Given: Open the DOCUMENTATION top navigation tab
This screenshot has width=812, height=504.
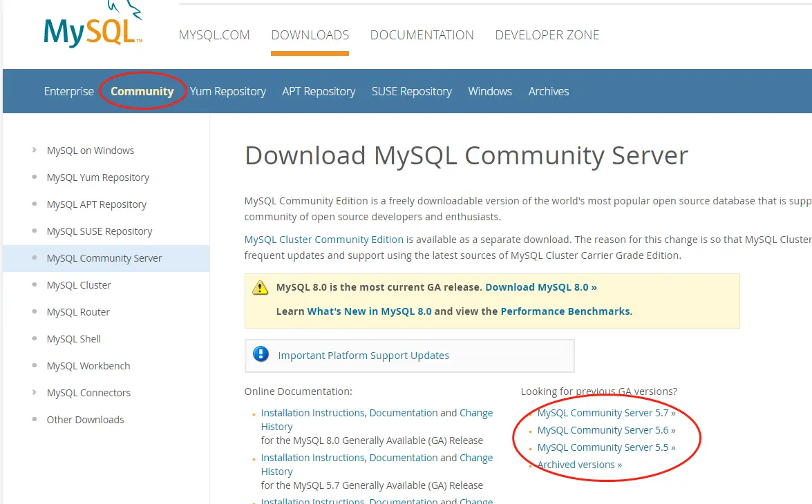Looking at the screenshot, I should coord(422,35).
